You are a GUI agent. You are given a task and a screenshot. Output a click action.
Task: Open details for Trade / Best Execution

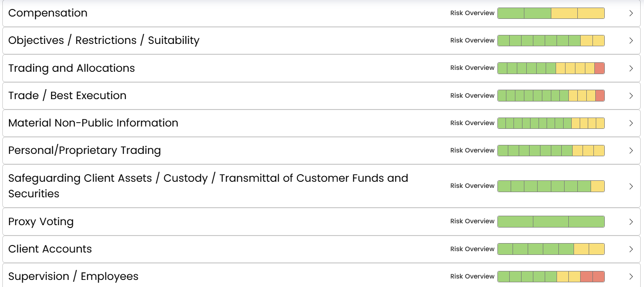[x=631, y=95]
